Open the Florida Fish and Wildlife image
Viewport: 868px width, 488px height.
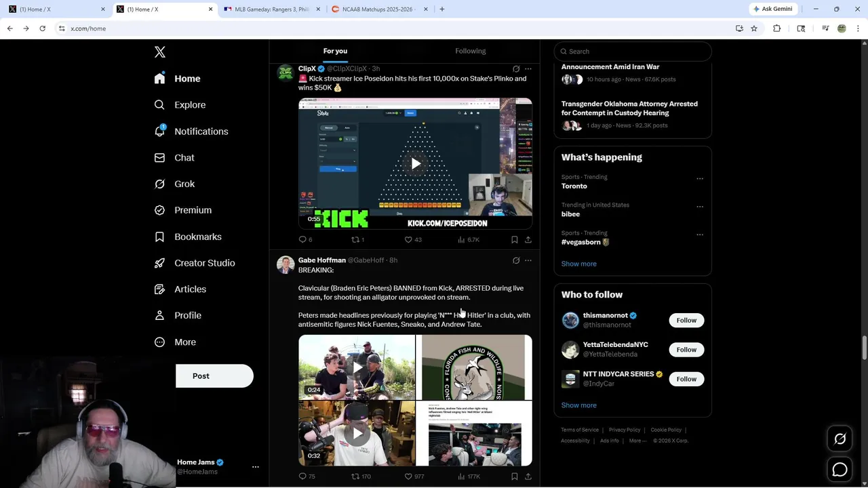[474, 367]
